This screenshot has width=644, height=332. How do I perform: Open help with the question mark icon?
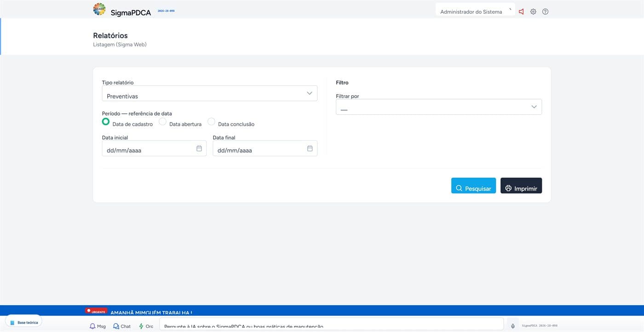click(x=545, y=12)
